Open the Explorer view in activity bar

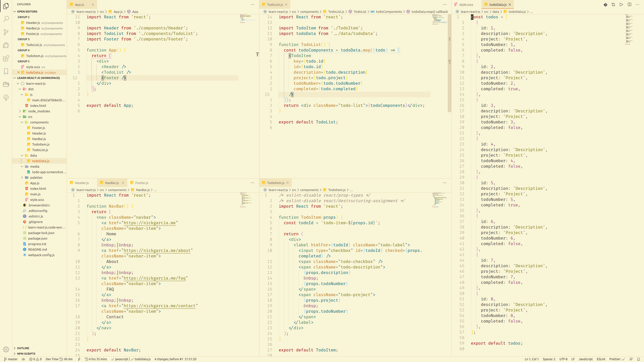point(6,6)
